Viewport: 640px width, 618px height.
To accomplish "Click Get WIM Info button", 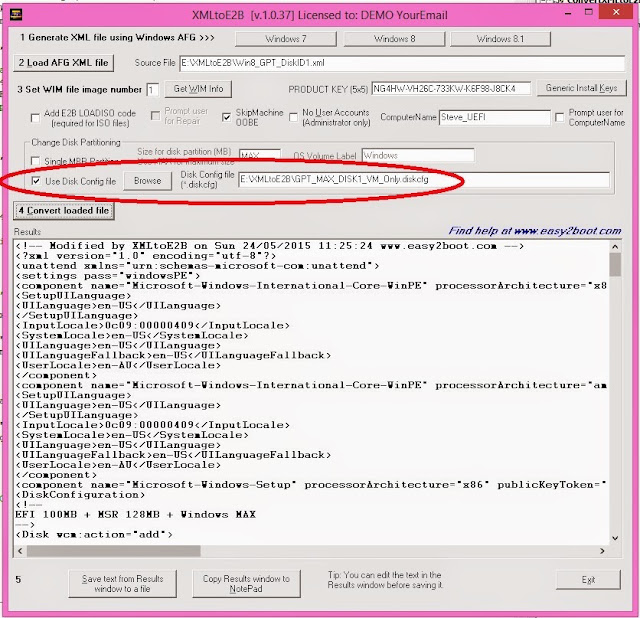I will click(x=198, y=89).
